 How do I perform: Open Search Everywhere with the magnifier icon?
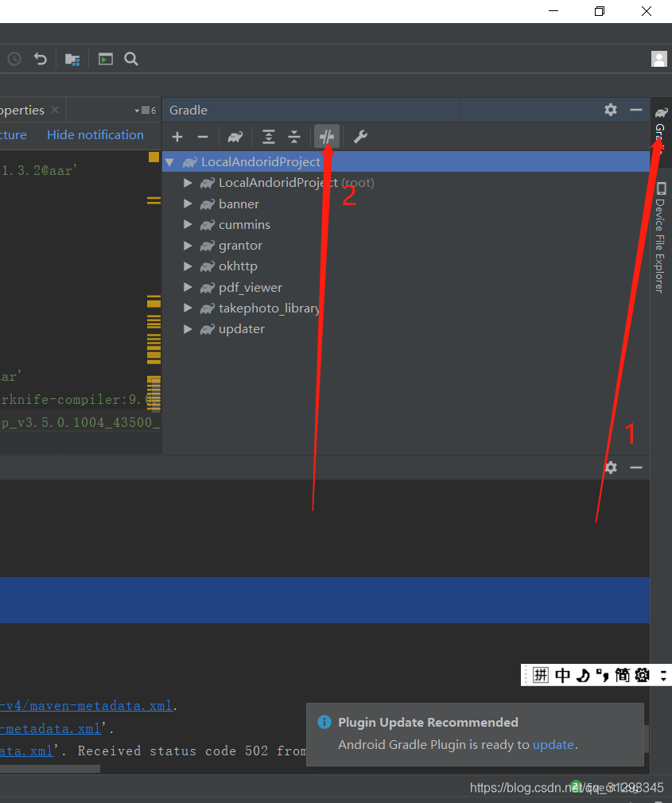130,59
